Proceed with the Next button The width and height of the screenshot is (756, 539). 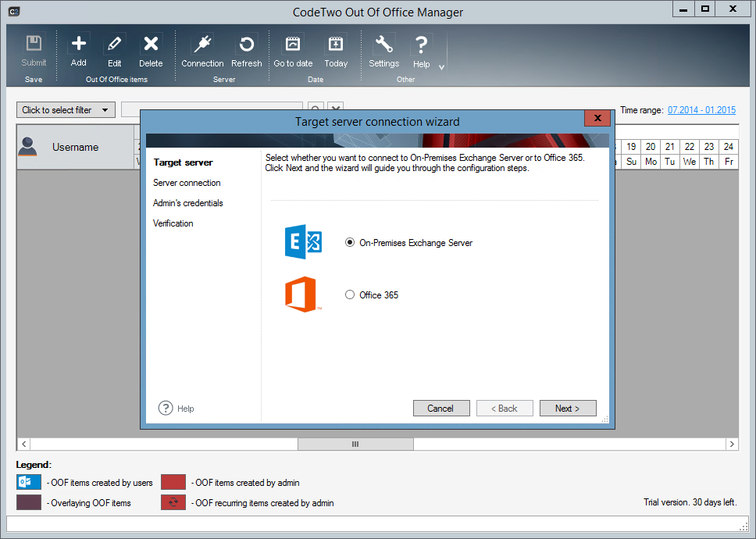coord(568,409)
